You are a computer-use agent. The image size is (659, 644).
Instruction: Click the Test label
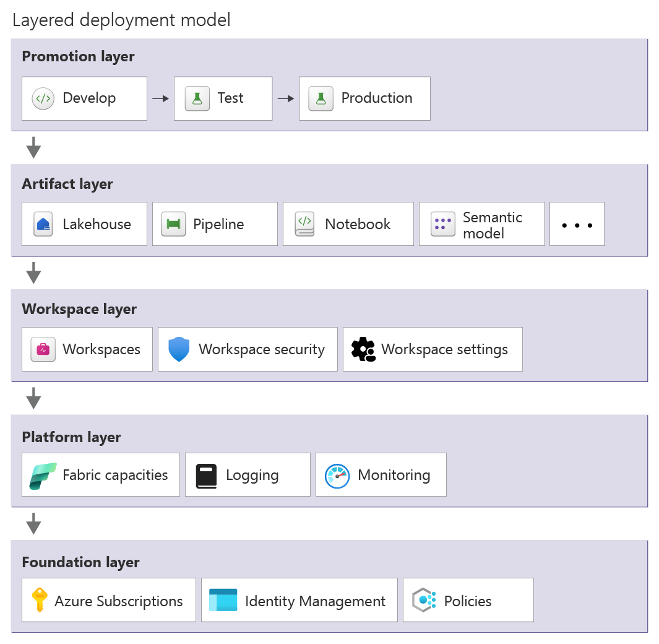tap(230, 98)
